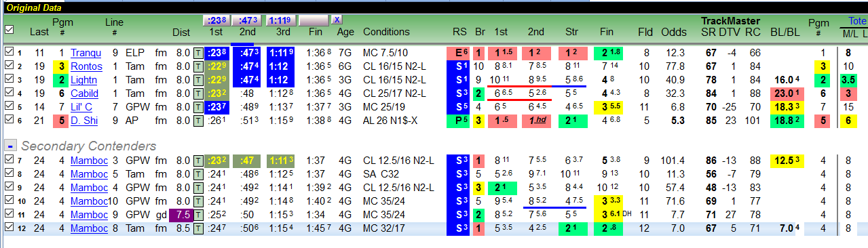Uncheck the checkbox for row 4 Cabild

click(x=8, y=93)
